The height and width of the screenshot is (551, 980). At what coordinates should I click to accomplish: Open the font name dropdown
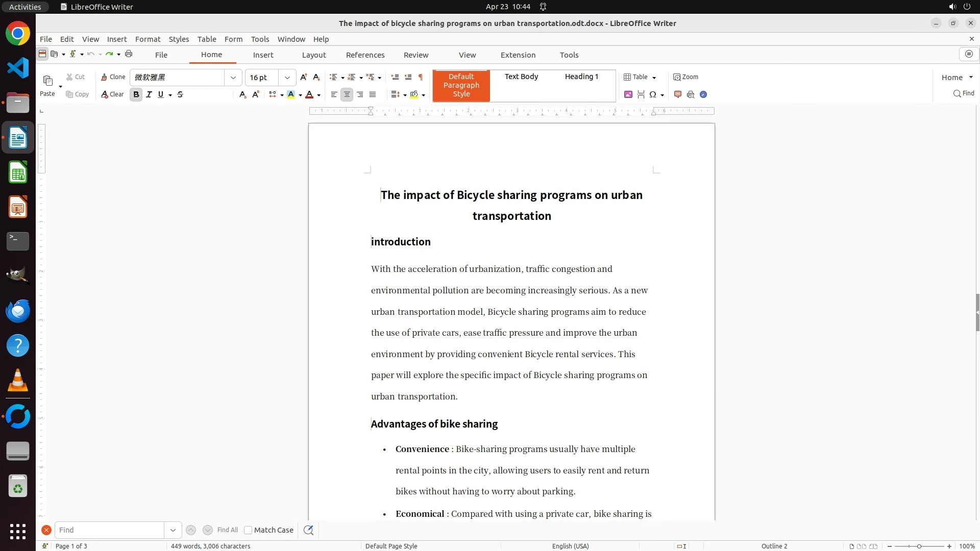tap(233, 78)
